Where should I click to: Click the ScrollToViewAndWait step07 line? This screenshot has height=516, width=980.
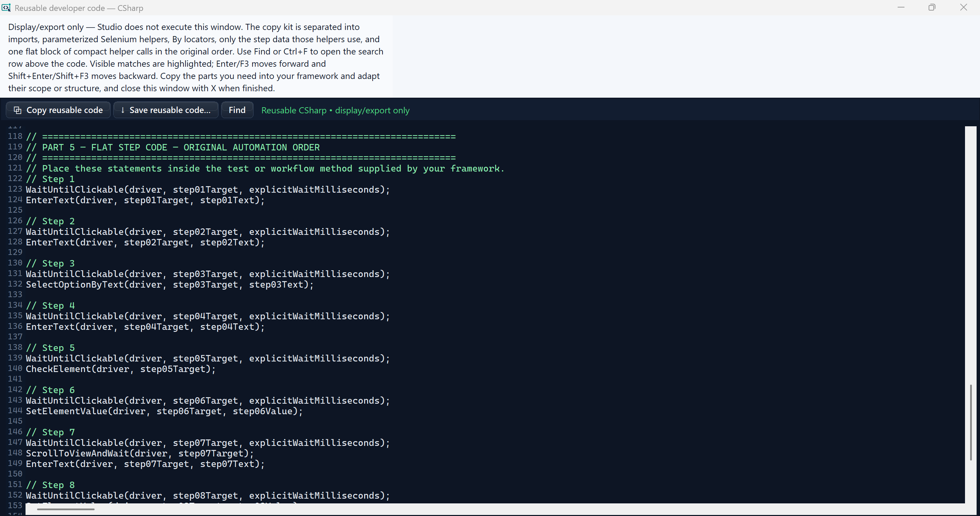click(x=140, y=454)
